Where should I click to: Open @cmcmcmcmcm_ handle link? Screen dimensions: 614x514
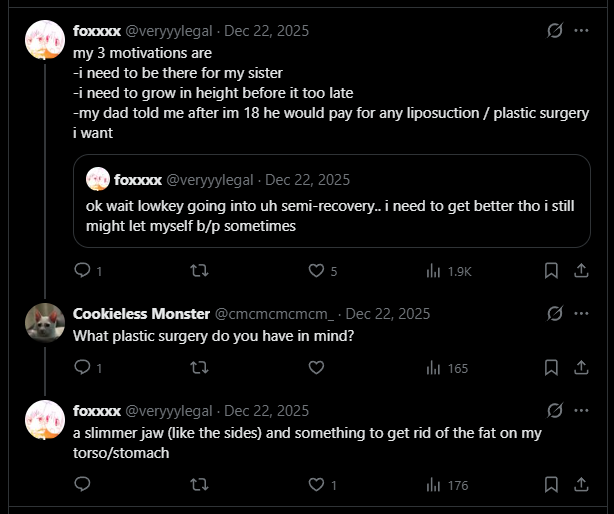click(x=273, y=313)
